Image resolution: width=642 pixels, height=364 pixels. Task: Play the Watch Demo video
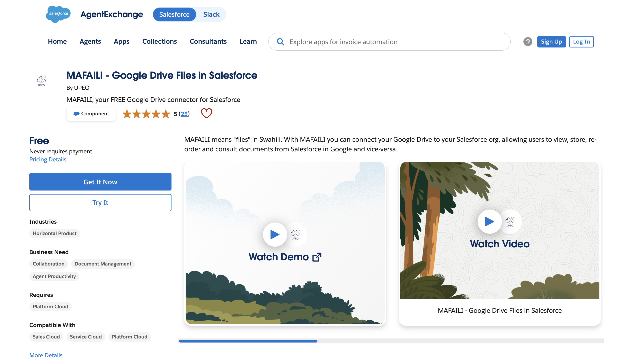[x=275, y=235]
